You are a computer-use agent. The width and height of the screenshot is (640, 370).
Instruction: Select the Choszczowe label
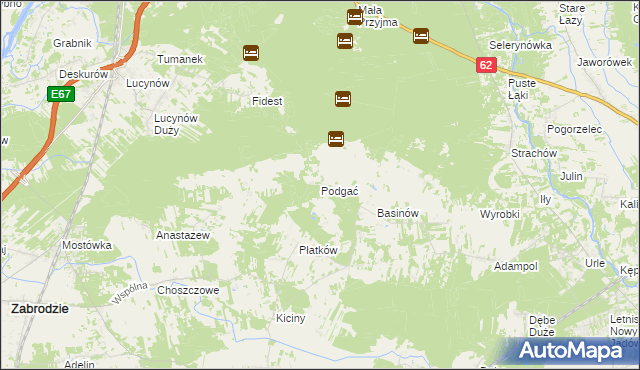[x=188, y=290]
